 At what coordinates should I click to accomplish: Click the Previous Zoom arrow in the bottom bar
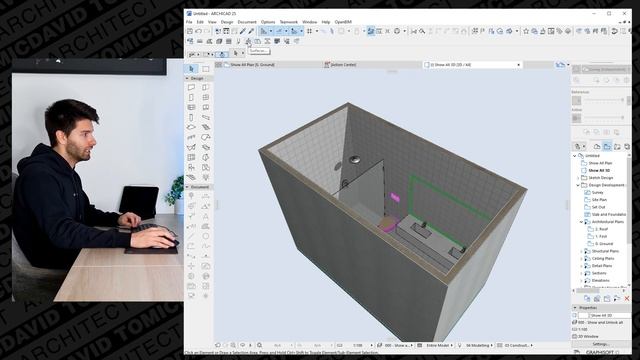[x=218, y=345]
